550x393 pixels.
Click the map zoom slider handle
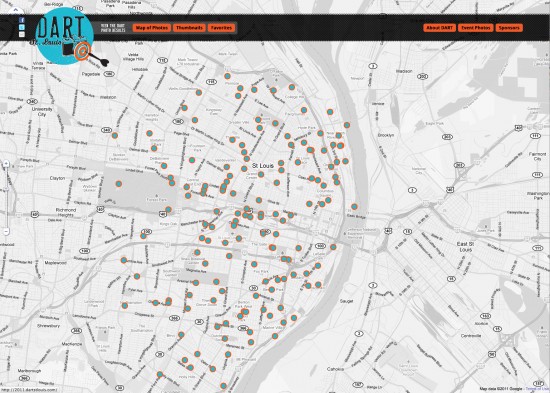6,190
